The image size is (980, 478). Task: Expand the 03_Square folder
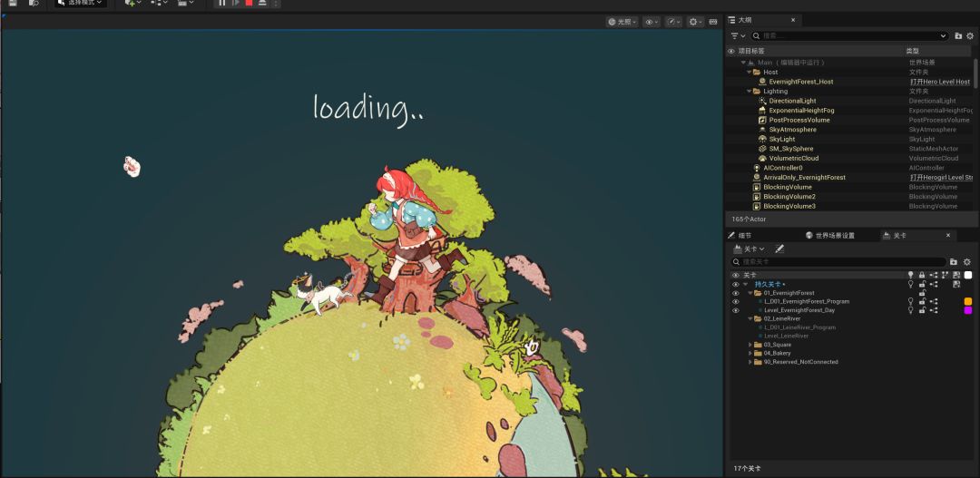tap(750, 345)
